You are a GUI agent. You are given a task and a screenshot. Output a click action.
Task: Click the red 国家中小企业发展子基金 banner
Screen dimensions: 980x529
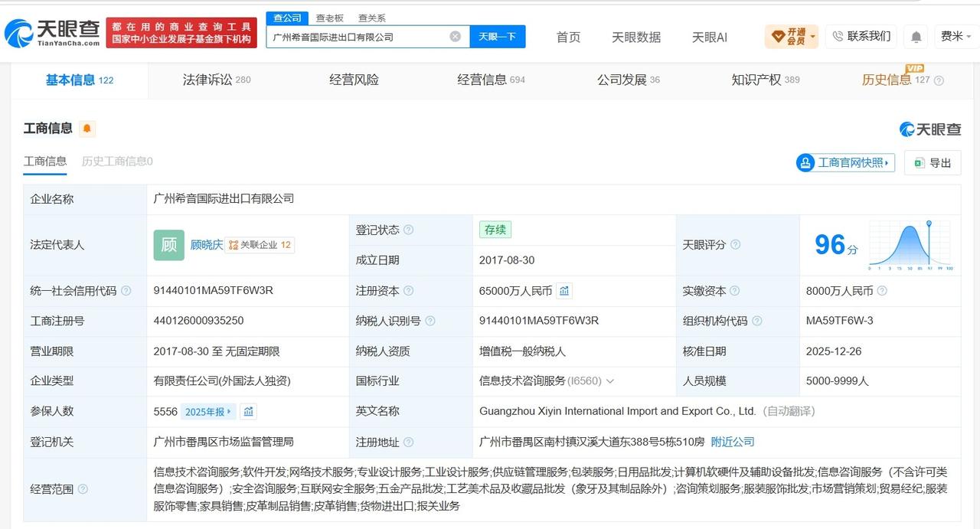(x=181, y=33)
